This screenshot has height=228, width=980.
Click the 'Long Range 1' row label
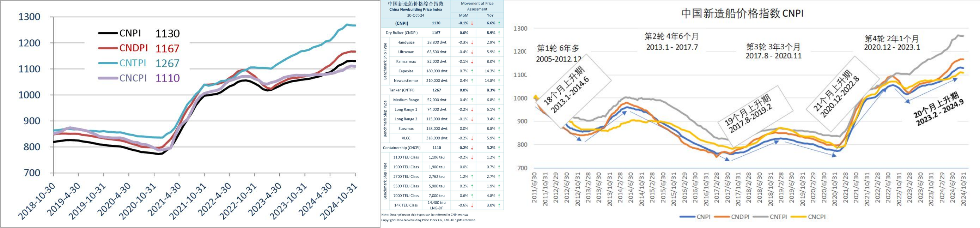click(x=406, y=110)
